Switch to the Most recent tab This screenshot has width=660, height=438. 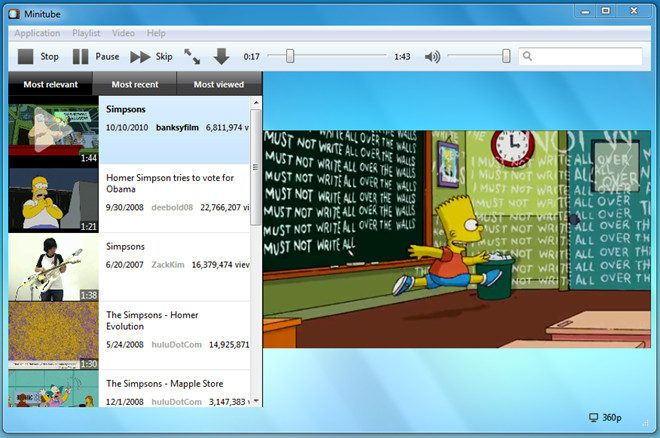[x=135, y=84]
